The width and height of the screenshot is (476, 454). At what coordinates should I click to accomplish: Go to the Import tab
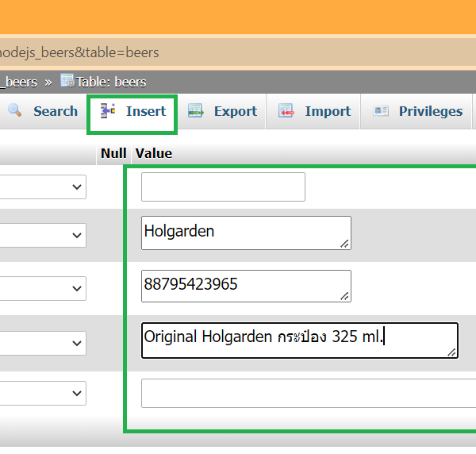tap(327, 111)
